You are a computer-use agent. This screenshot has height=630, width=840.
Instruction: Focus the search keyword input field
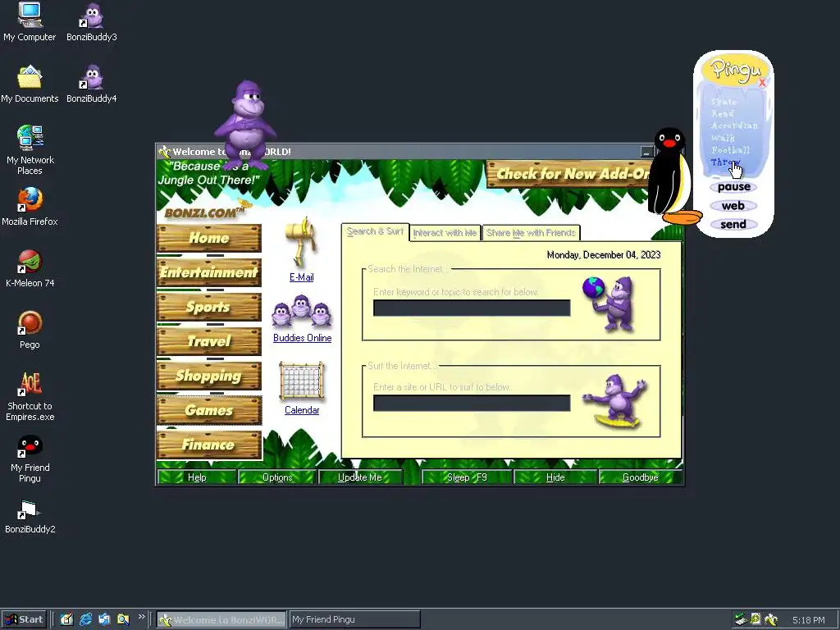(x=472, y=308)
